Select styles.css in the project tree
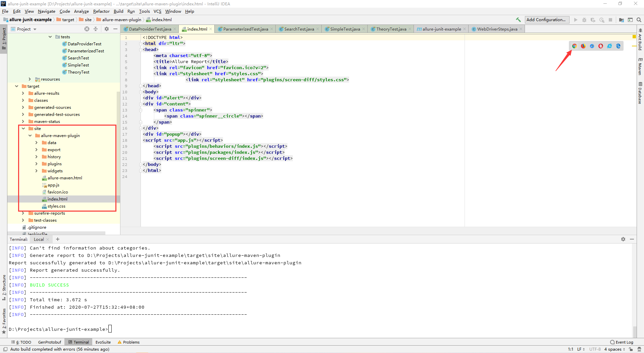 [56, 206]
